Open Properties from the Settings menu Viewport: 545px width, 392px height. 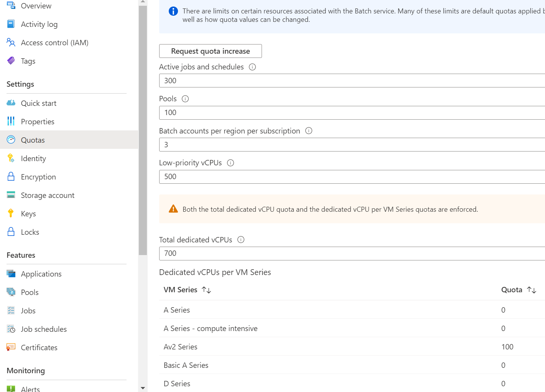[x=38, y=121]
